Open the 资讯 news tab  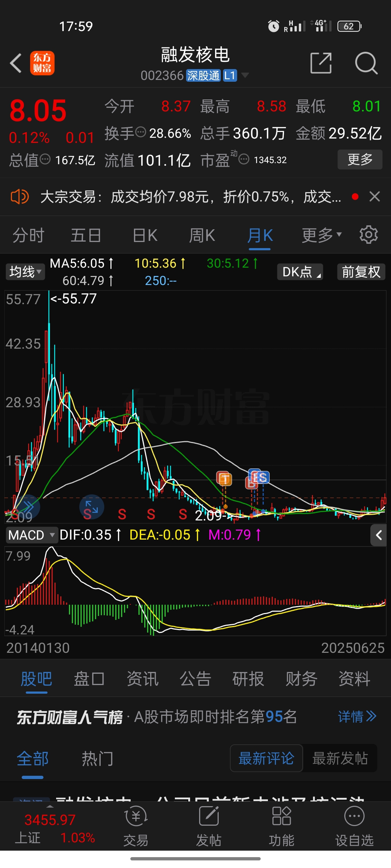[142, 679]
